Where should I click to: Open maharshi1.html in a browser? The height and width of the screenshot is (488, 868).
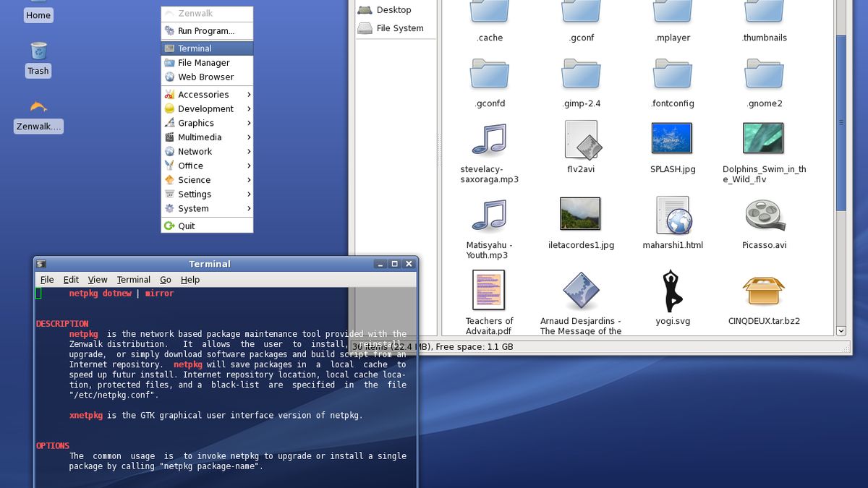671,214
